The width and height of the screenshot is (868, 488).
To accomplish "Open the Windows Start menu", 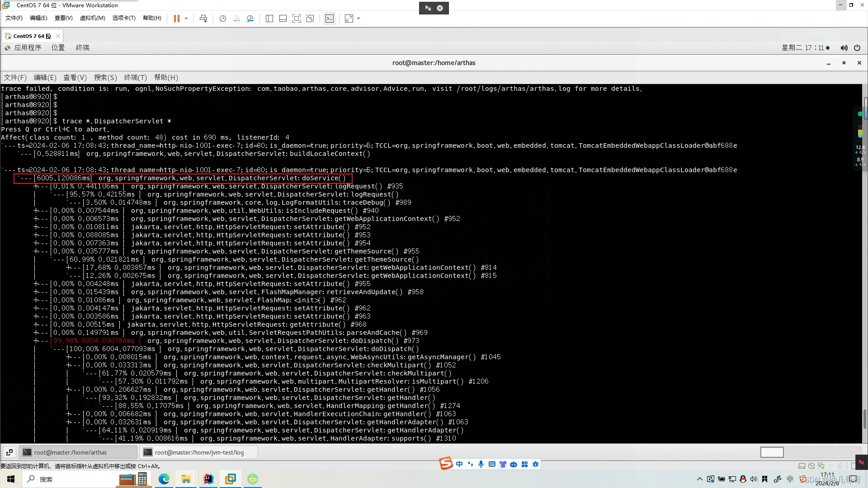I will (11, 479).
